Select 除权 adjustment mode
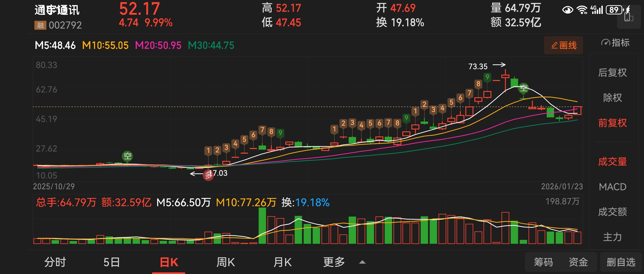 (612, 98)
